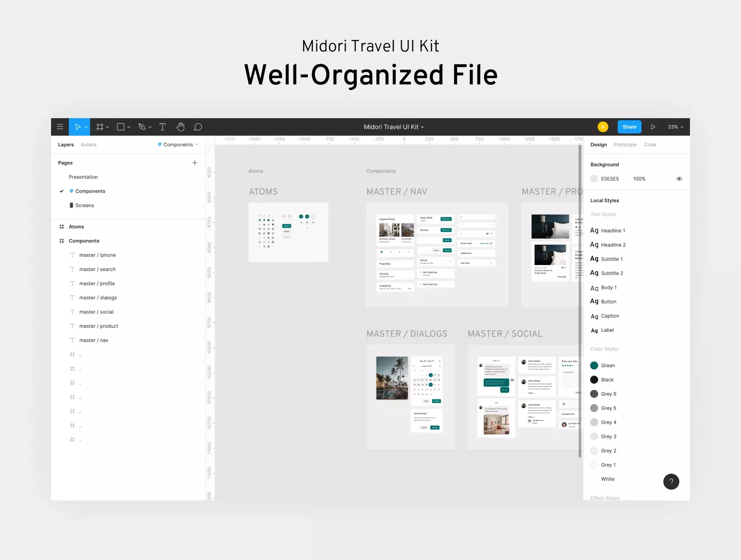Screen dimensions: 741x560
Task: Select the Master / Dialogs frame on canvas
Action: 410,397
